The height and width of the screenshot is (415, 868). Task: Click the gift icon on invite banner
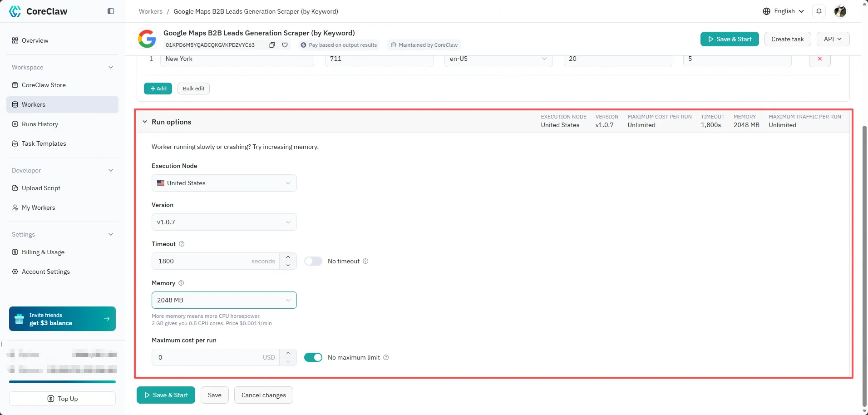tap(19, 319)
